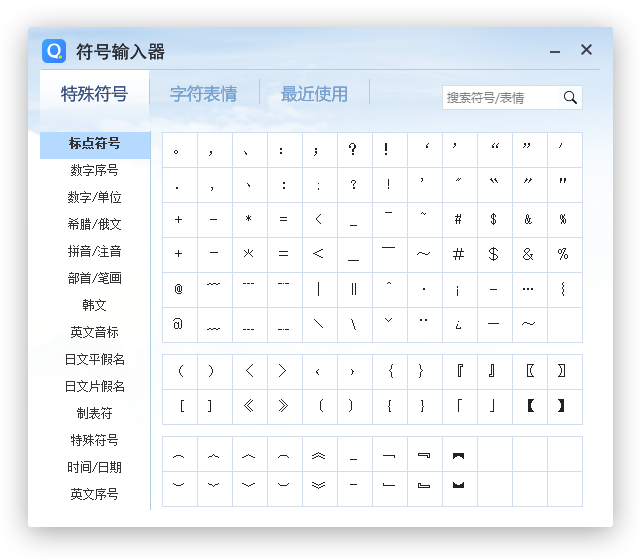
Task: Choose the 部首/笔画 category
Action: 95,278
